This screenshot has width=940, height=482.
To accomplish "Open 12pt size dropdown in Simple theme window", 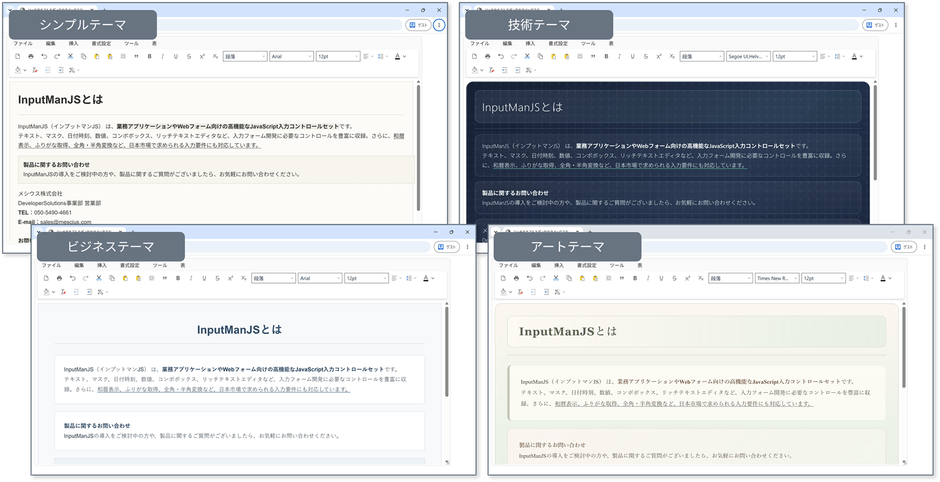I will [338, 56].
